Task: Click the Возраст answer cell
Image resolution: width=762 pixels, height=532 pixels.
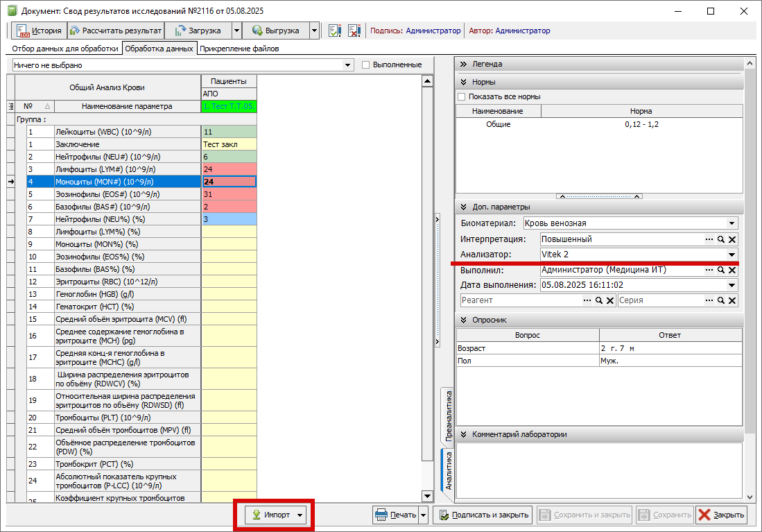Action: tap(670, 348)
